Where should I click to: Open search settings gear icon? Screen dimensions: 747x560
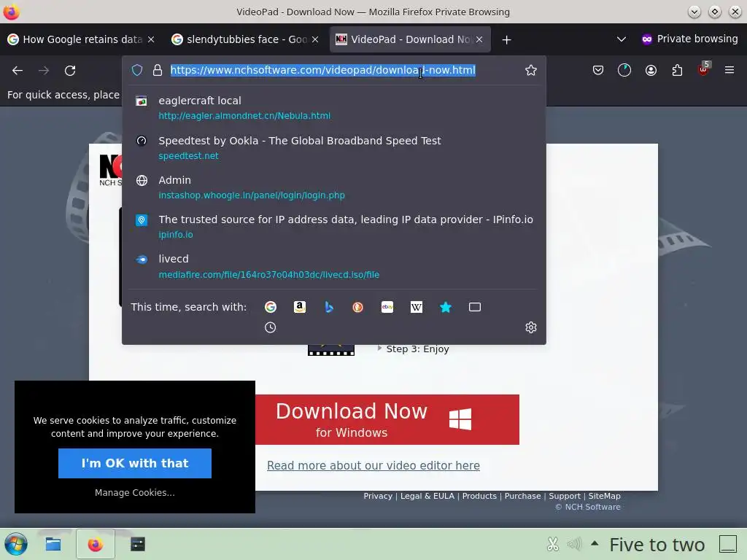[x=531, y=327]
